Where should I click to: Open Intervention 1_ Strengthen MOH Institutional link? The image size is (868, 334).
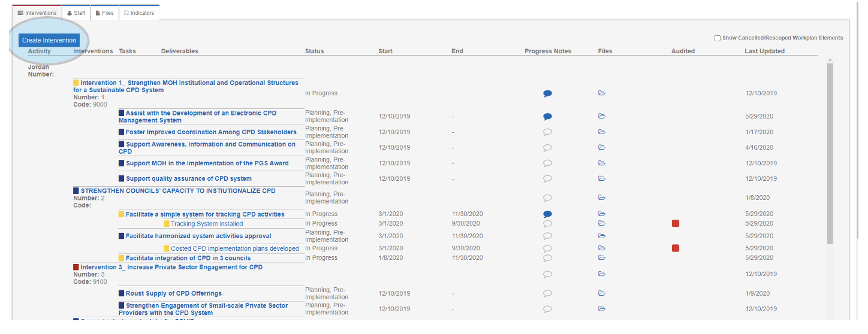click(x=186, y=87)
